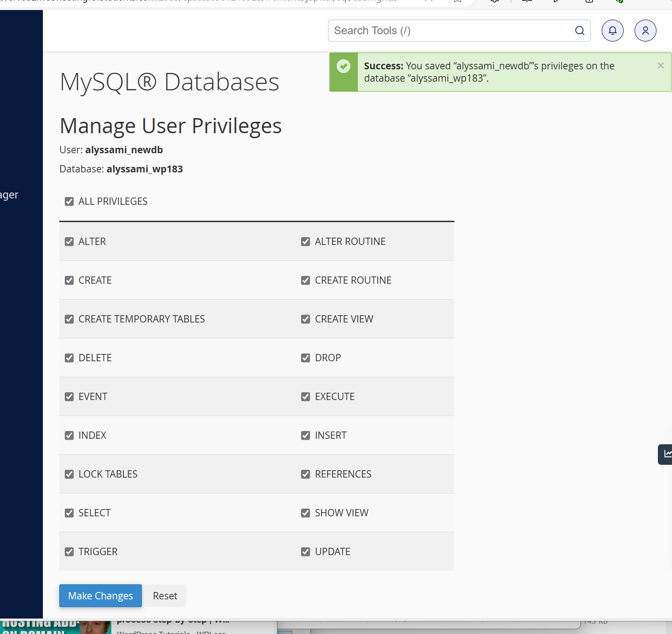Click the Make Changes button
672x634 pixels.
pyautogui.click(x=100, y=596)
